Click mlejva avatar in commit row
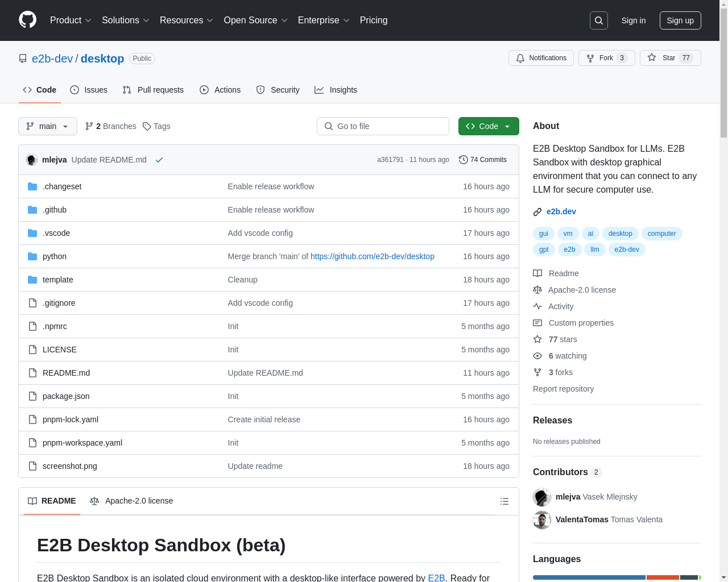728x582 pixels. coord(32,160)
